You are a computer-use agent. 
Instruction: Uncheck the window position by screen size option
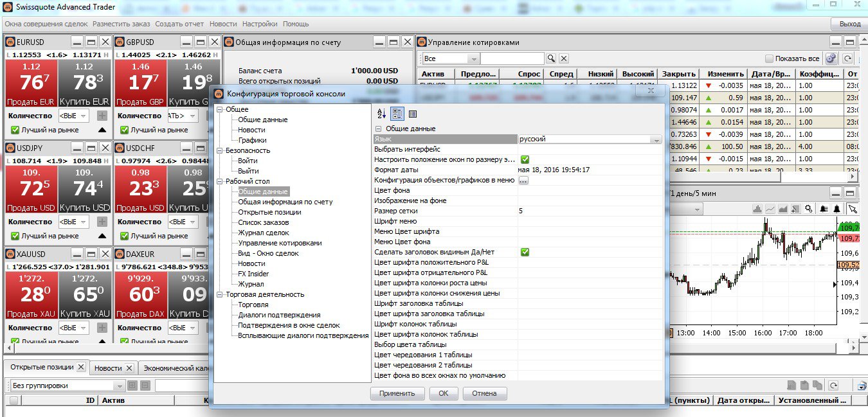(x=525, y=159)
